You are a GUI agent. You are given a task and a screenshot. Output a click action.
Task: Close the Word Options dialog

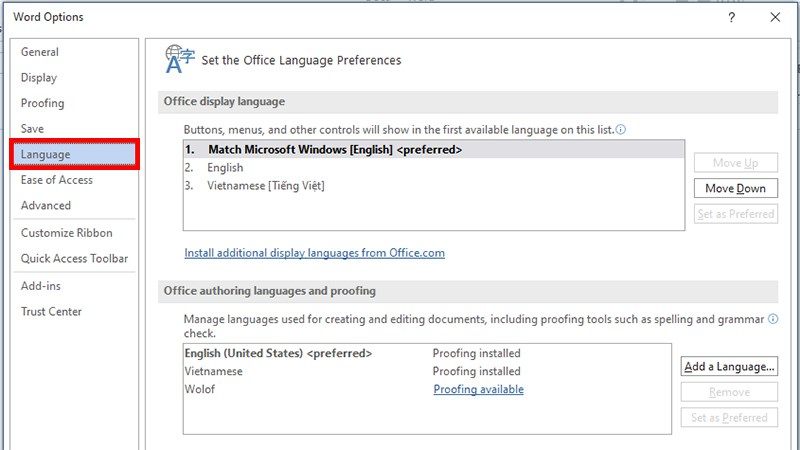tap(775, 17)
